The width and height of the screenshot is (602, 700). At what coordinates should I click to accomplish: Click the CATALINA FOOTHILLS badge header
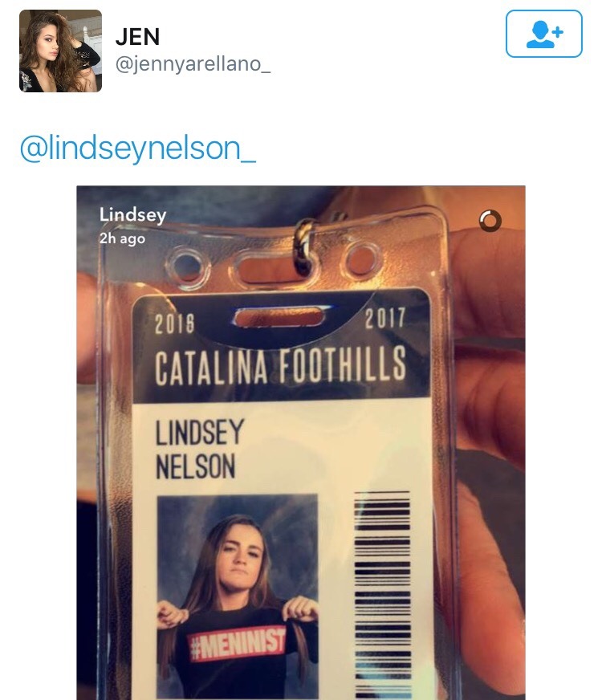(x=280, y=365)
